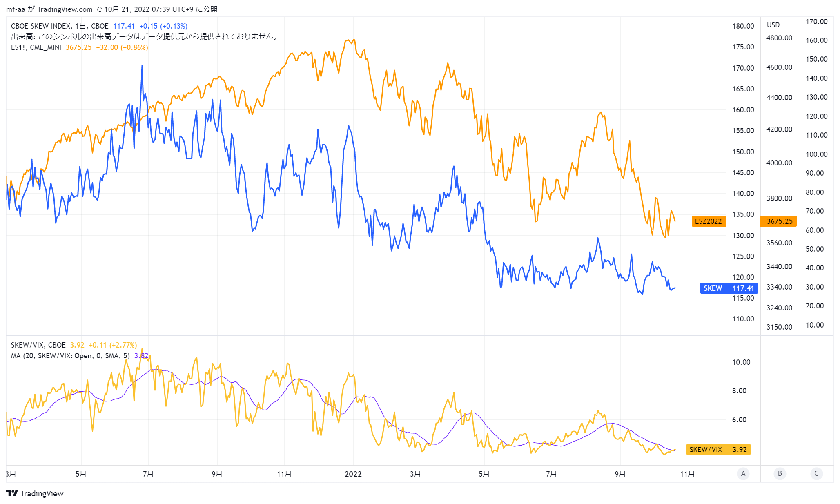
Task: Select the scale A circle button
Action: (743, 473)
